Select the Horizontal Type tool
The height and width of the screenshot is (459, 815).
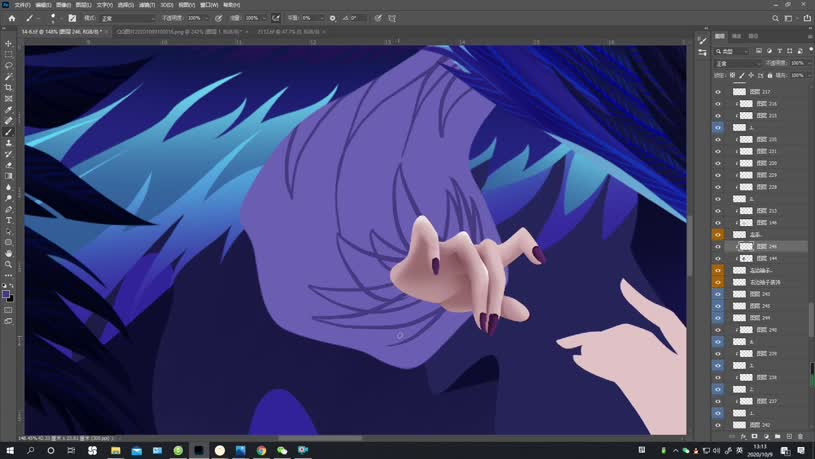[8, 220]
